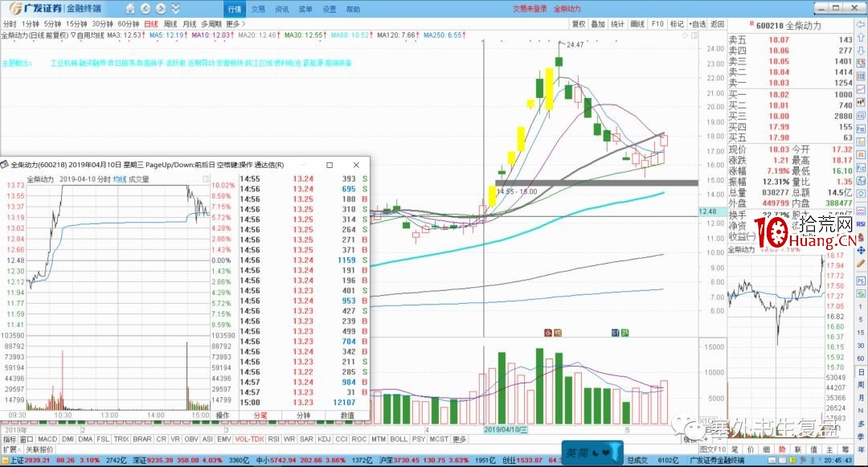This screenshot has width=868, height=467.
Task: Click the yellow icon beside 上证 index
Action: coord(6,461)
